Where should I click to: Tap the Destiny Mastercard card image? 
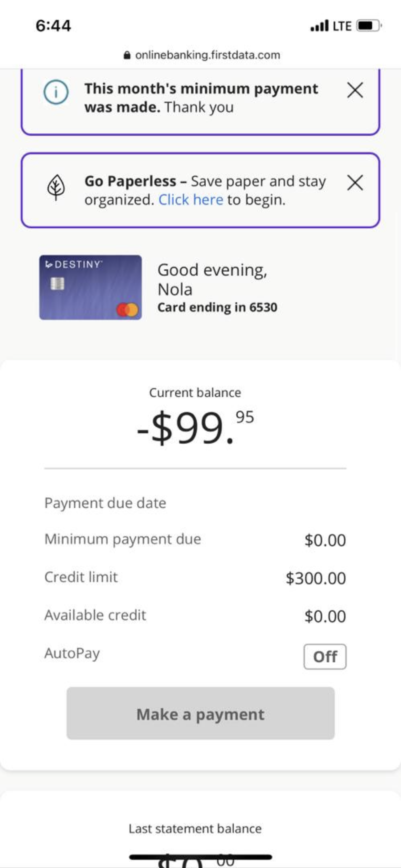point(90,287)
